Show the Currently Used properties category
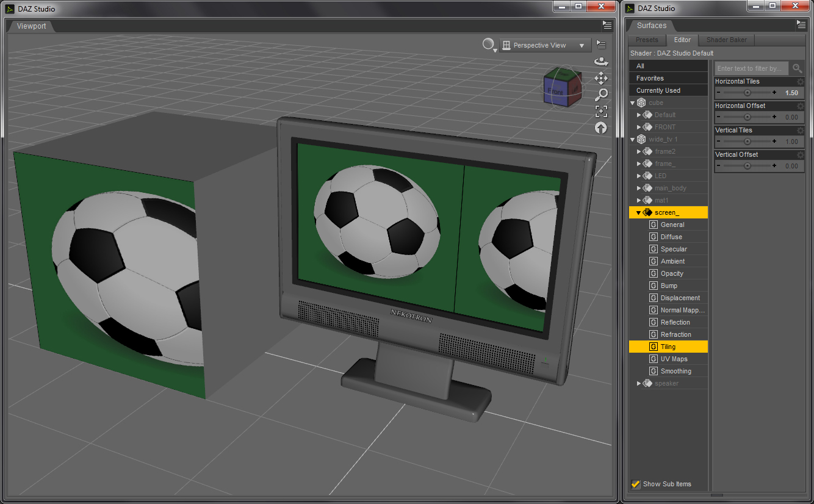 click(668, 90)
